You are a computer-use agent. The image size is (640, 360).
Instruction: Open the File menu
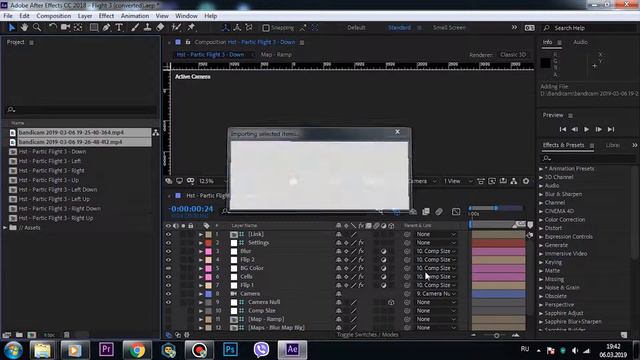pos(8,16)
